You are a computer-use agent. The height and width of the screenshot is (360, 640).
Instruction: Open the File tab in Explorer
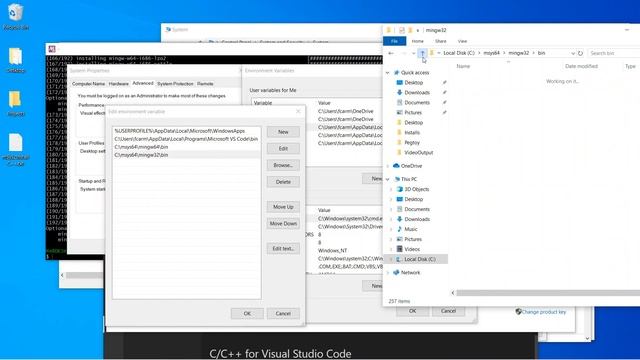(x=394, y=41)
